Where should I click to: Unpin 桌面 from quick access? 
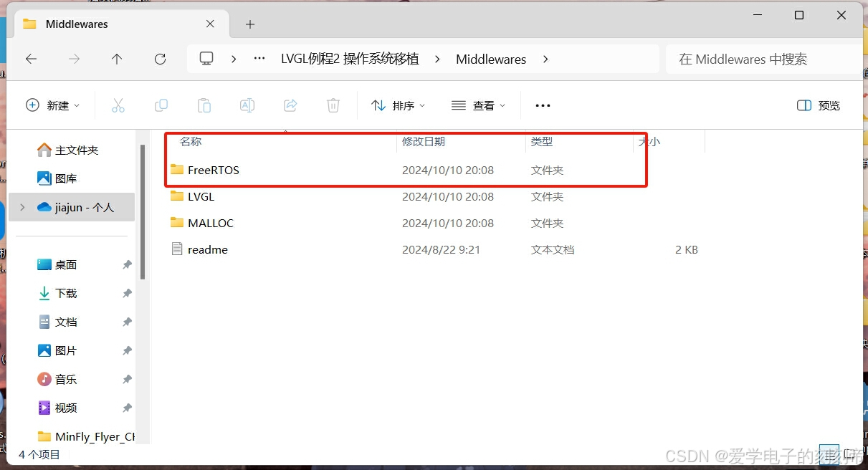127,264
